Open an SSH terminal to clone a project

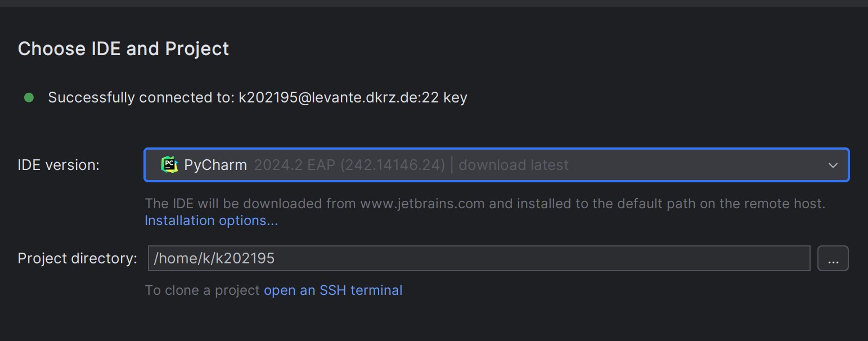click(x=333, y=290)
